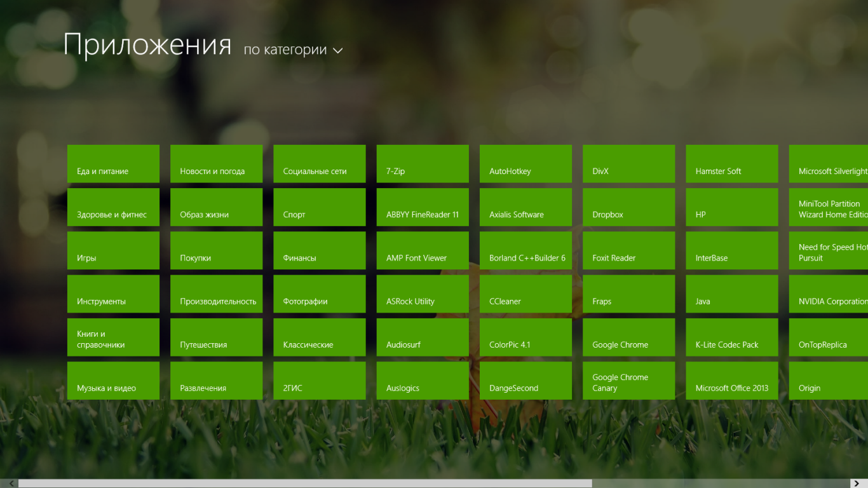This screenshot has height=488, width=868.
Task: Open the 'K-Lite Codec Pack' tile
Action: 732,337
